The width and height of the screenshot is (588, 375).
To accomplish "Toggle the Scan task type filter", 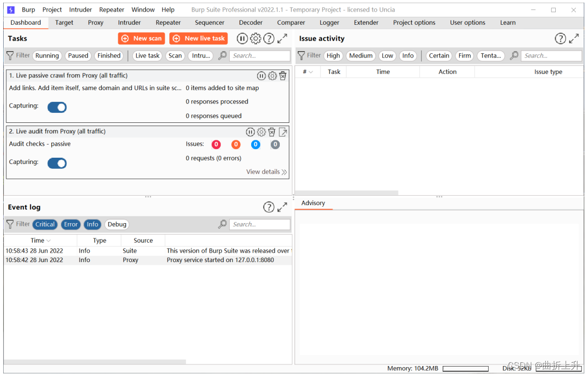I will click(x=175, y=56).
